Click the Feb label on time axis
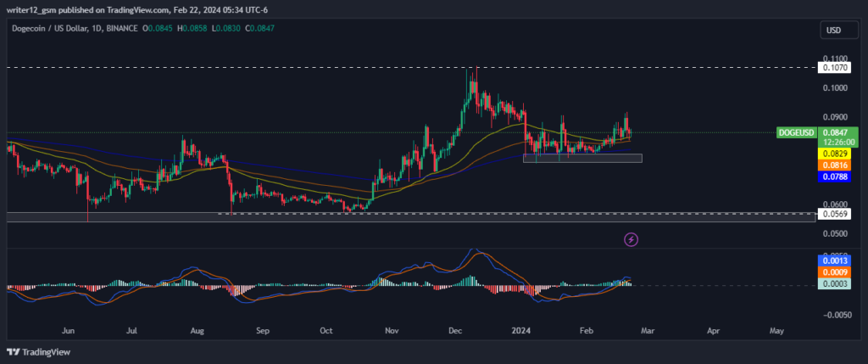The height and width of the screenshot is (364, 868). pyautogui.click(x=586, y=331)
